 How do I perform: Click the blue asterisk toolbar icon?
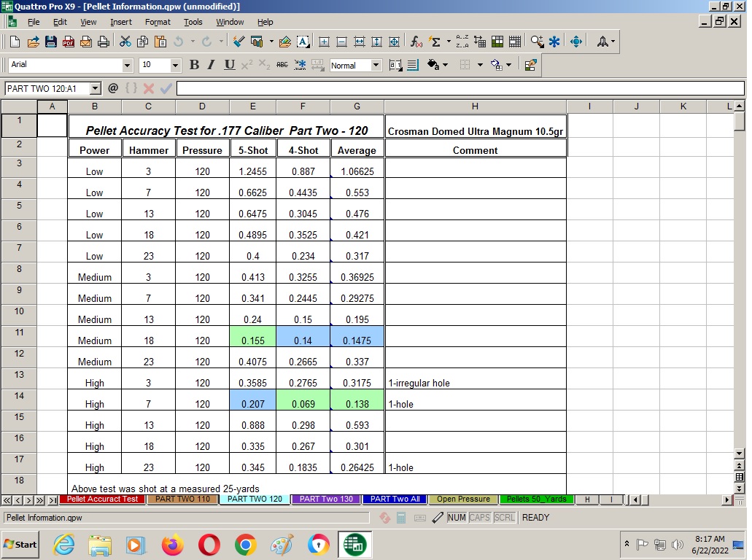[x=554, y=42]
